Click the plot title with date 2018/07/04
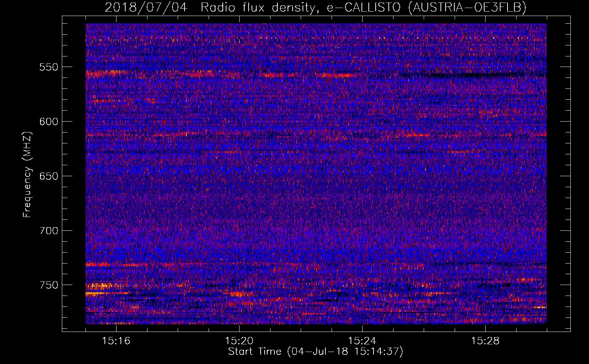 (x=316, y=7)
